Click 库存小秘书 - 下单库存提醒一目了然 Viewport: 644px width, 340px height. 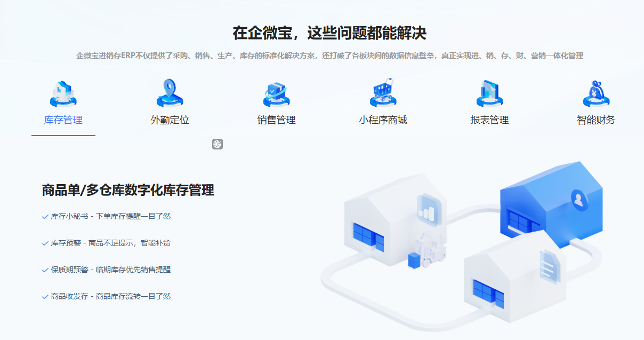(x=111, y=216)
